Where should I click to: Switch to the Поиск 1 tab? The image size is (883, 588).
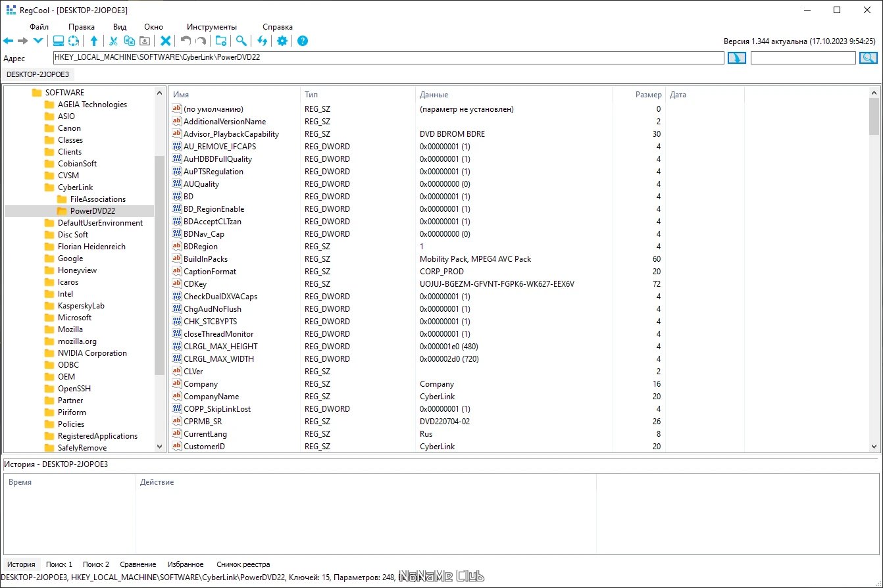click(x=59, y=564)
